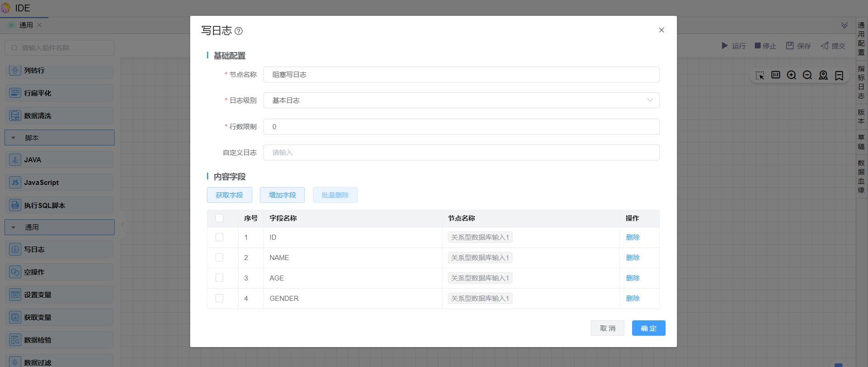Click the 确定 confirm button
This screenshot has width=868, height=367.
click(648, 328)
